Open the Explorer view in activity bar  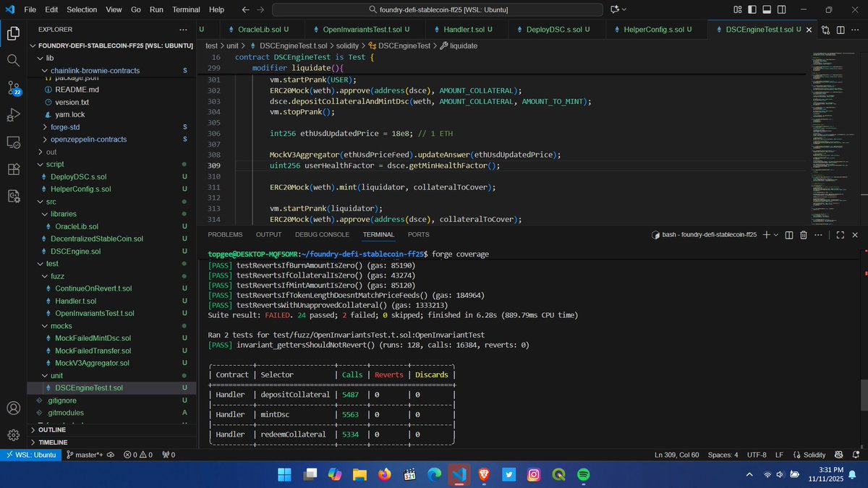coord(13,33)
